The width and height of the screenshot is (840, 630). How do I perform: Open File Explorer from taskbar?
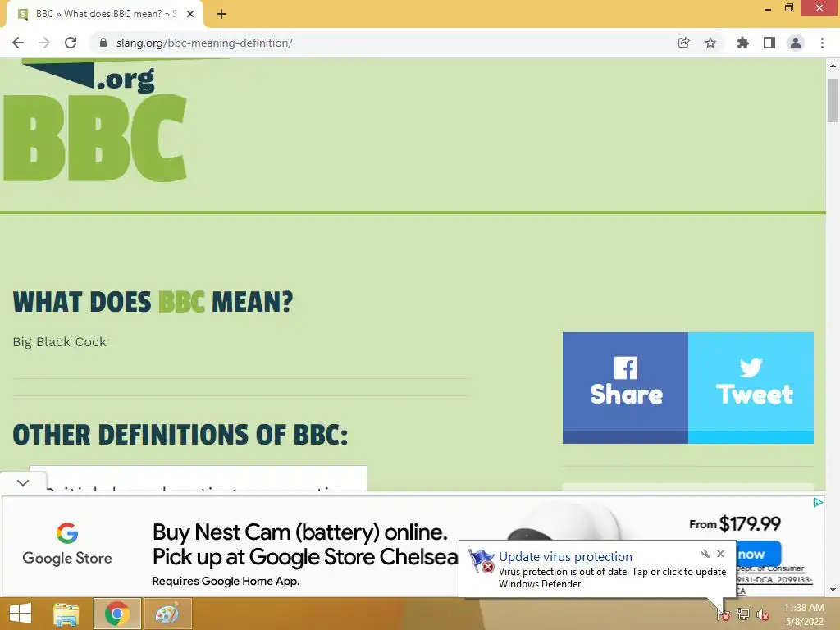[x=66, y=614]
